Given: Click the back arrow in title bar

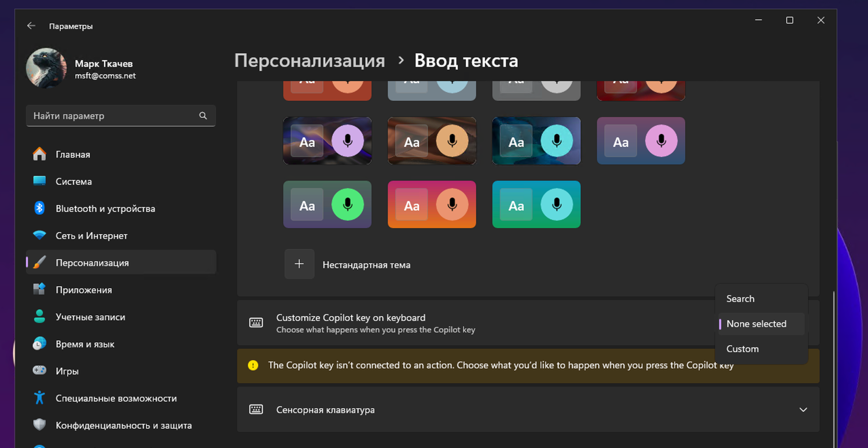Looking at the screenshot, I should (31, 26).
